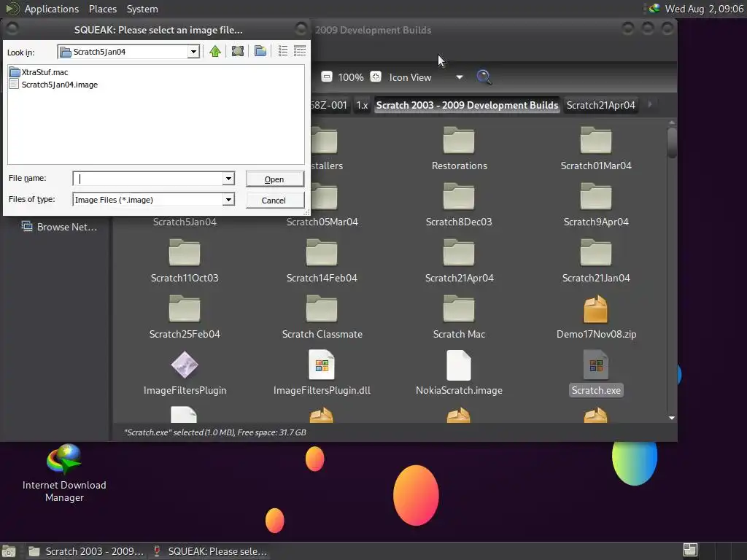Image resolution: width=747 pixels, height=560 pixels.
Task: Select the Scratch.exe file
Action: pyautogui.click(x=596, y=373)
